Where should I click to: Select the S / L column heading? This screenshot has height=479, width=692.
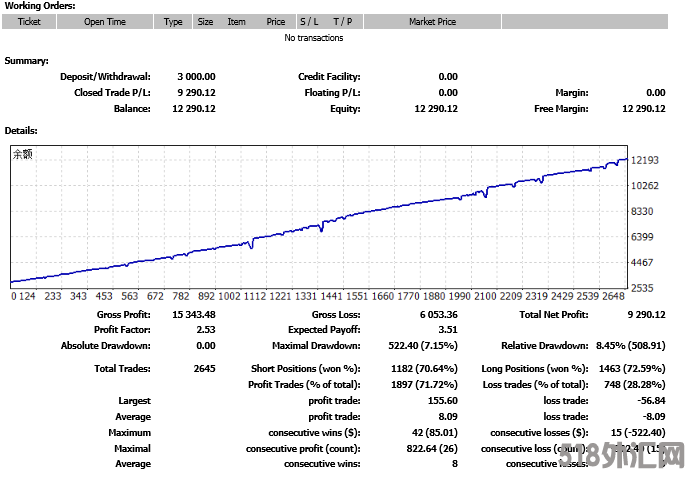(x=309, y=22)
